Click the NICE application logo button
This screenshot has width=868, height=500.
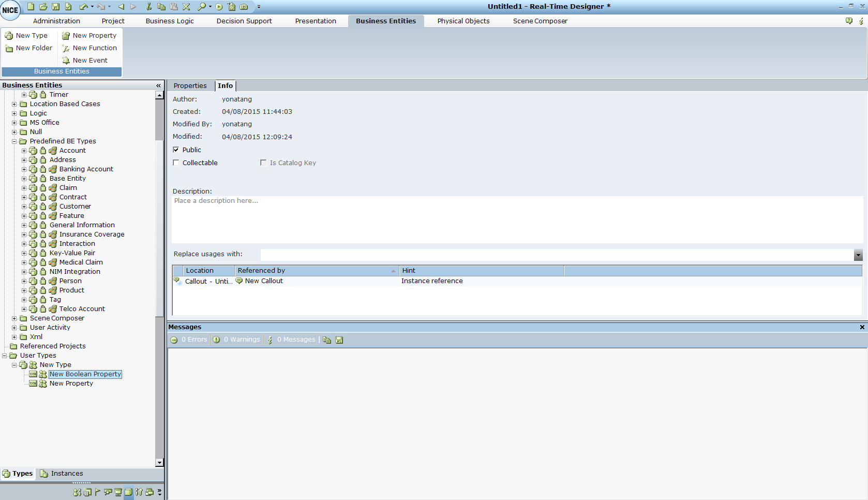(10, 10)
